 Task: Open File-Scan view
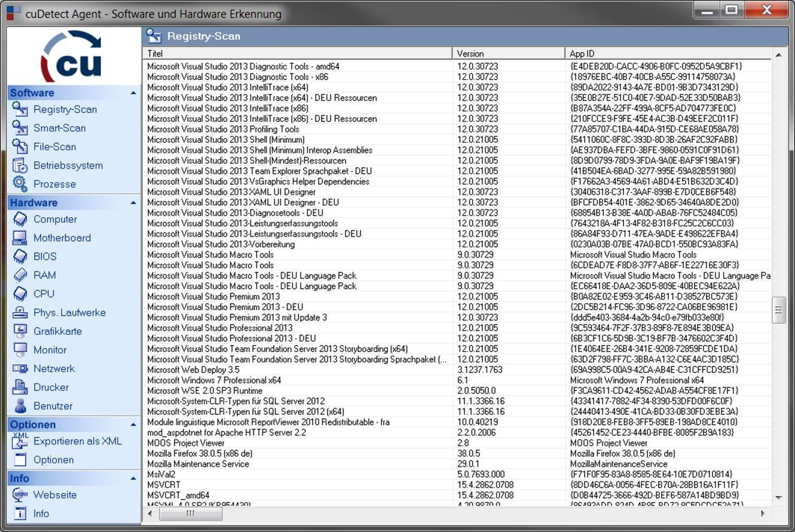[x=54, y=146]
